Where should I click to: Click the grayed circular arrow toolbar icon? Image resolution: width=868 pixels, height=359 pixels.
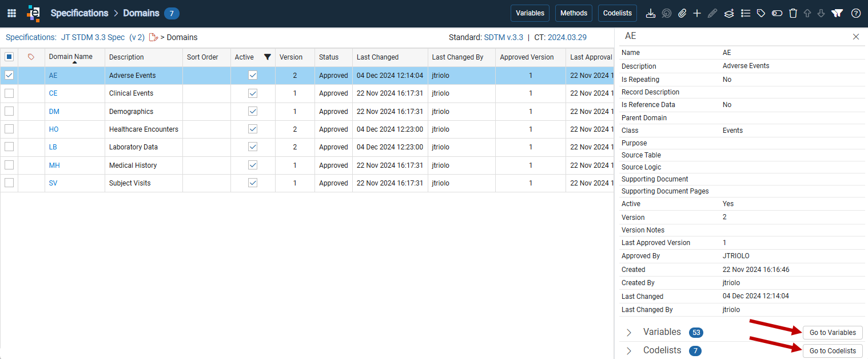(666, 13)
